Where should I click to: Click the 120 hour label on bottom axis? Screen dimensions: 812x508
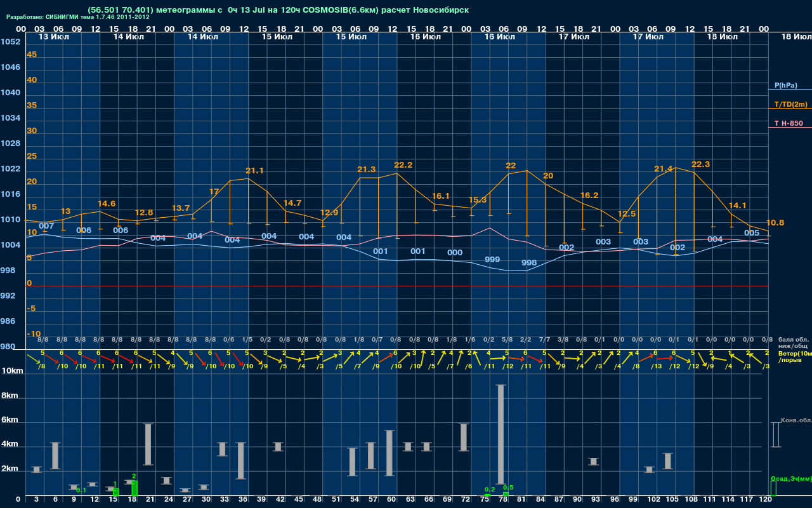coord(766,500)
